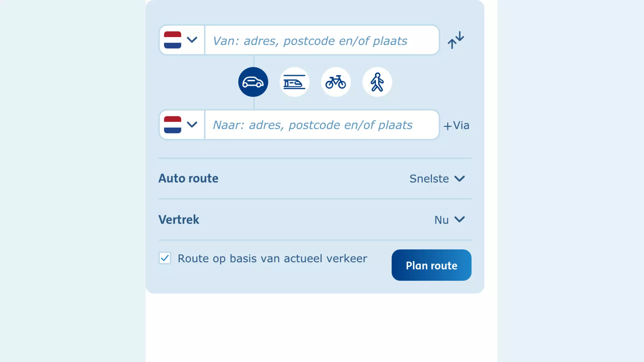Swap origin and destination fields

coord(456,40)
